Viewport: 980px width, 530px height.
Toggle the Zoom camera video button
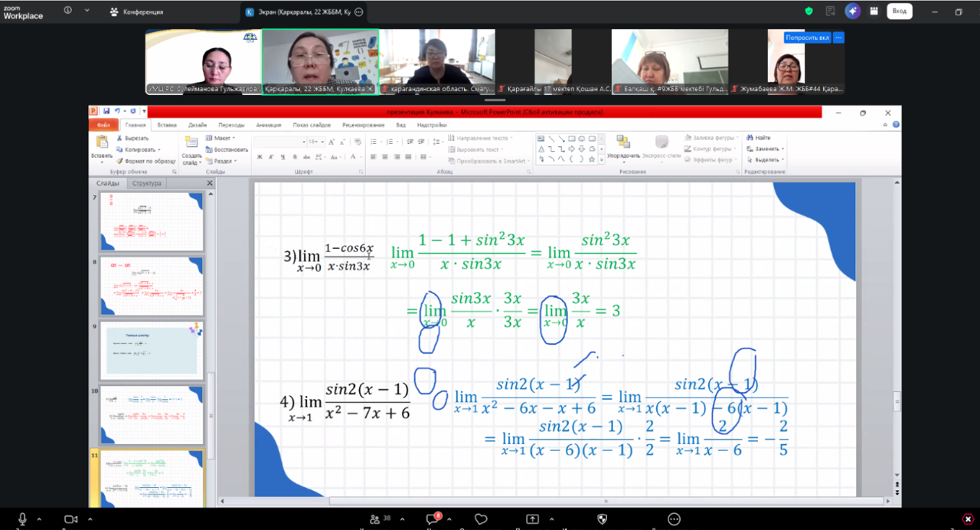pyautogui.click(x=71, y=519)
